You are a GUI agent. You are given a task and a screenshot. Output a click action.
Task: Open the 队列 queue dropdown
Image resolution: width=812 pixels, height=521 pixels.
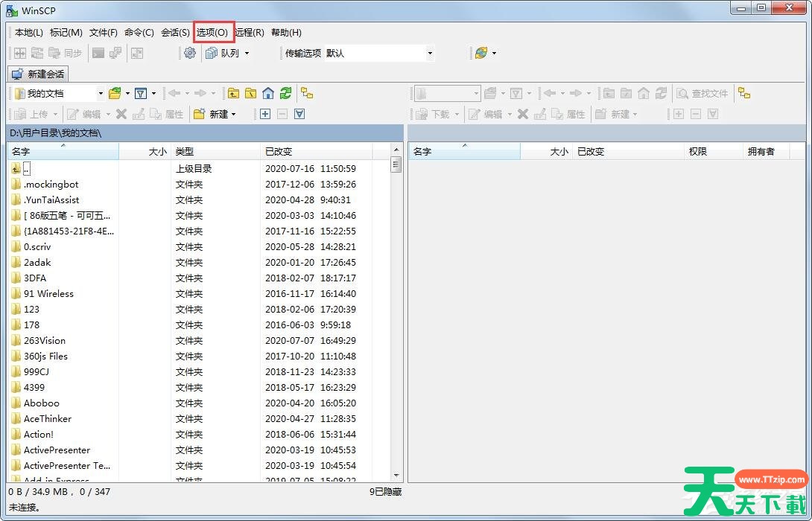pyautogui.click(x=247, y=54)
